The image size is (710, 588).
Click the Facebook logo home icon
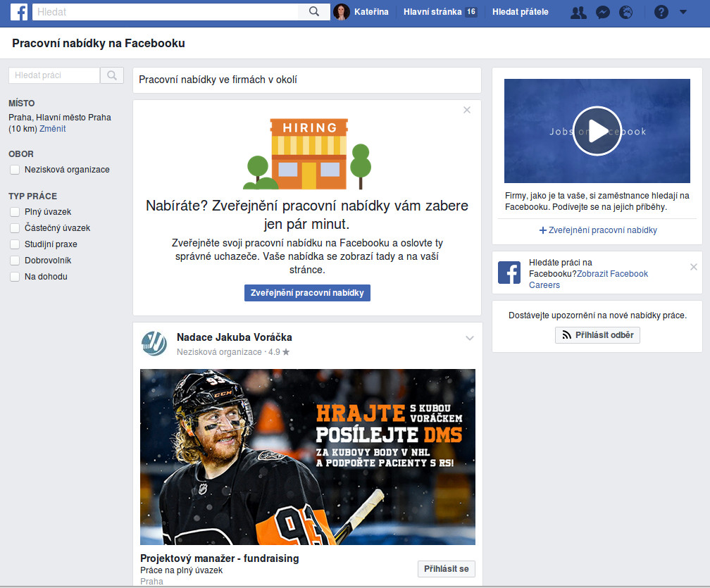tap(19, 12)
